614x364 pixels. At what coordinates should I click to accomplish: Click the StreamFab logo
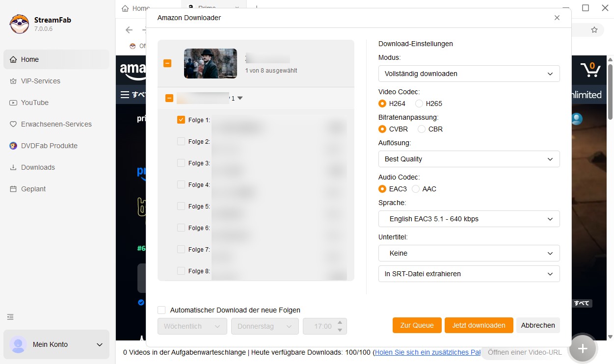[x=19, y=24]
